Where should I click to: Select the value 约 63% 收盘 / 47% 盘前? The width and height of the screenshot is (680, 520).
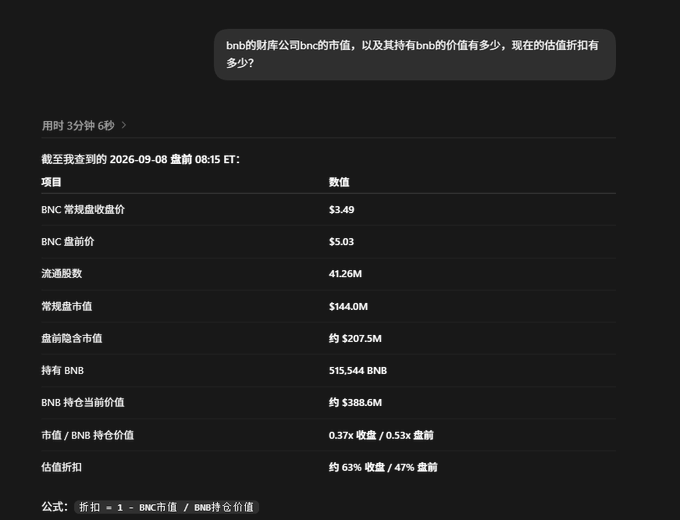(x=383, y=467)
